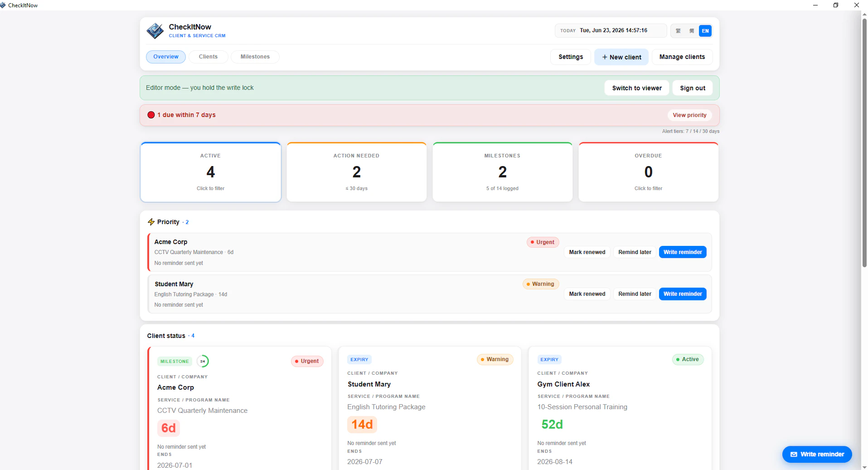Open the Overview tab

click(166, 57)
